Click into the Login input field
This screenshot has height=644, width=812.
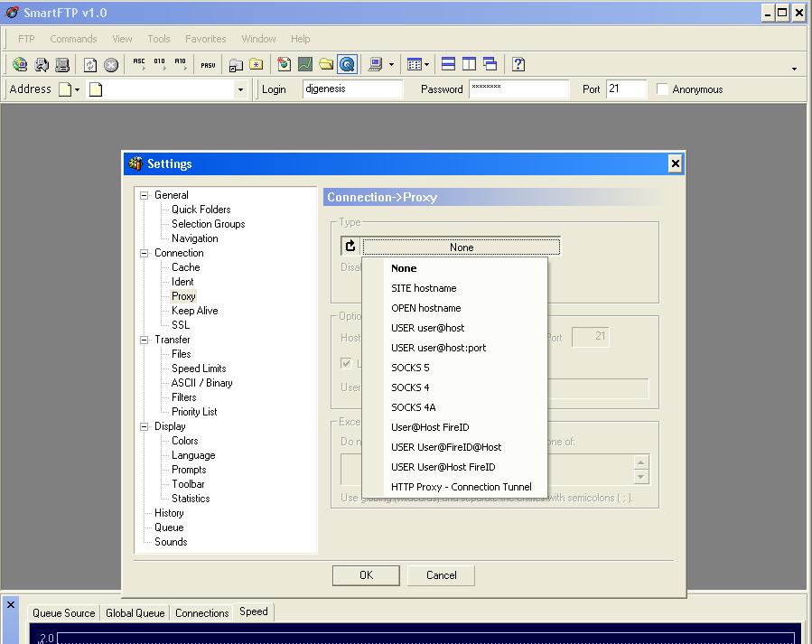tap(352, 89)
